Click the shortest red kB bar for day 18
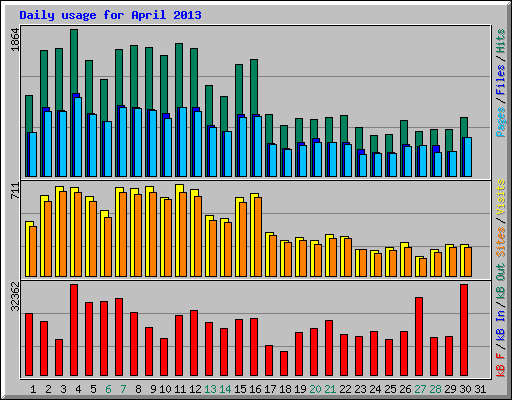512x400 pixels. (x=284, y=364)
